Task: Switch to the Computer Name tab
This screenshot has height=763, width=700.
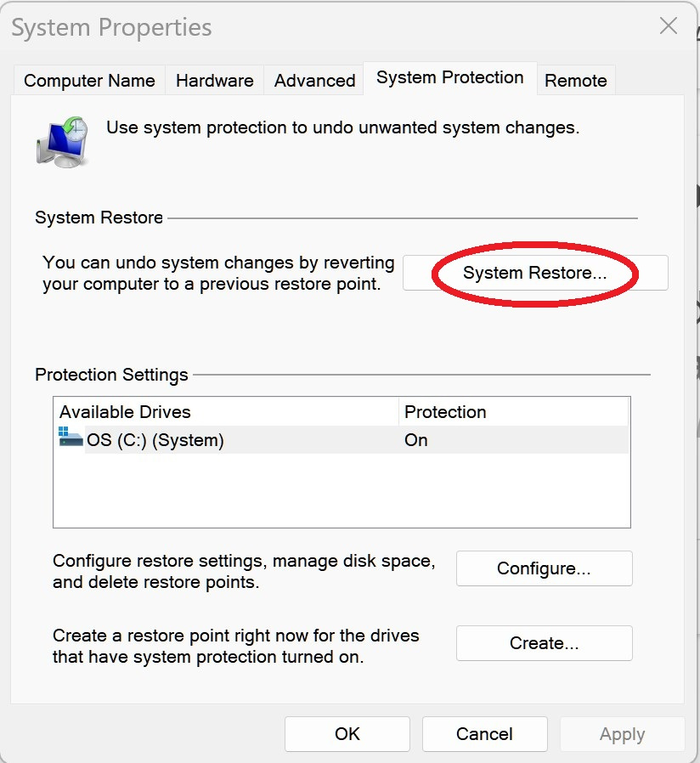Action: click(x=89, y=80)
